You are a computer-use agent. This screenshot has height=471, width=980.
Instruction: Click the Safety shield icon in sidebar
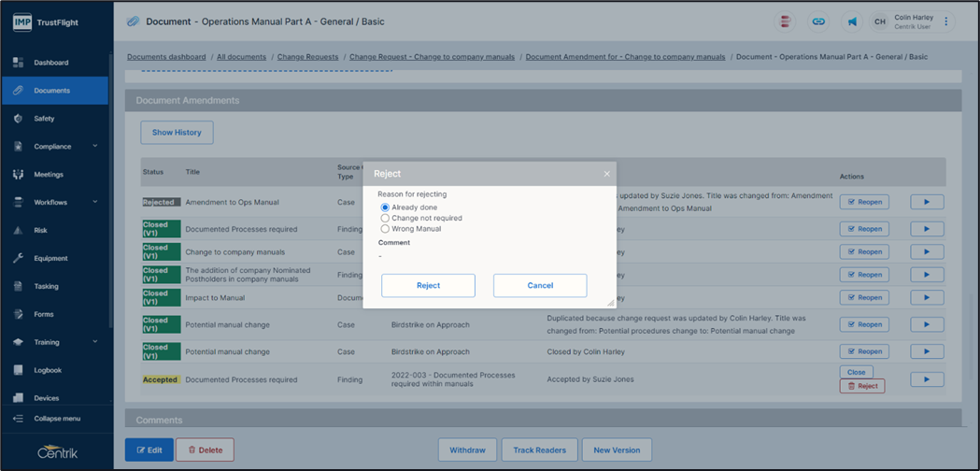[18, 119]
